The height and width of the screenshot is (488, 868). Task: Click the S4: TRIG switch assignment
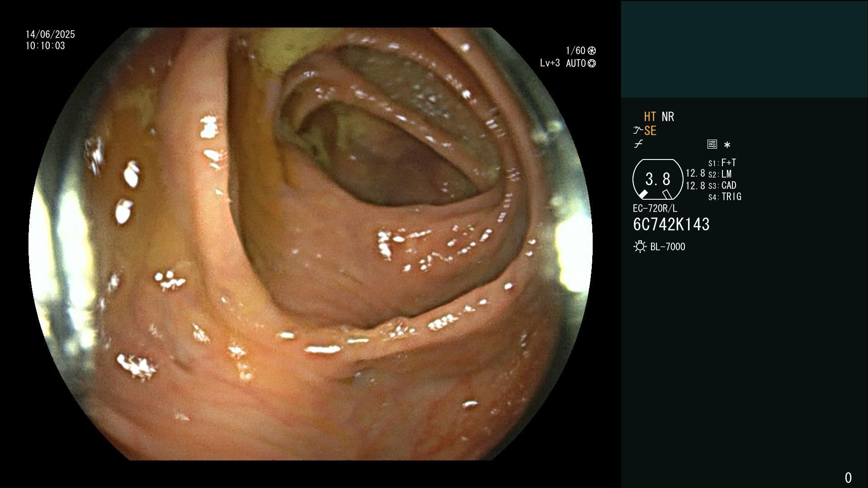(x=725, y=197)
